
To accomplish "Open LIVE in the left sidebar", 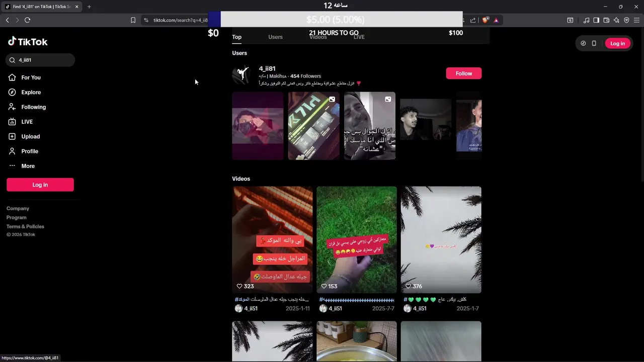I will (x=21, y=122).
